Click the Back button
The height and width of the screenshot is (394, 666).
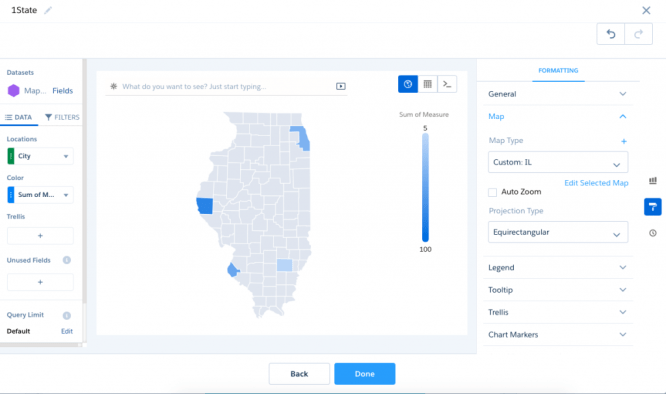pyautogui.click(x=299, y=374)
